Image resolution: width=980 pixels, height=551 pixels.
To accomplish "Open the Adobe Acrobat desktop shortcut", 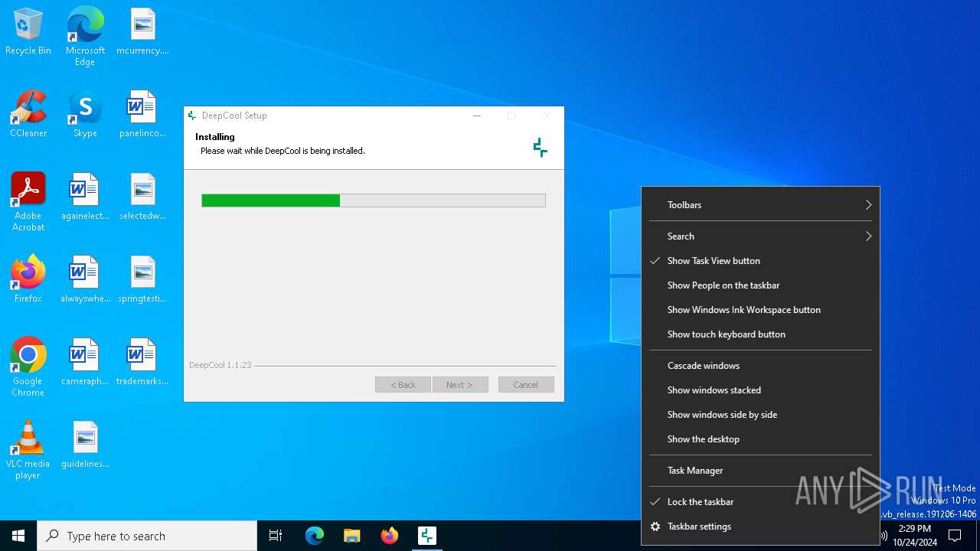I will click(x=28, y=202).
